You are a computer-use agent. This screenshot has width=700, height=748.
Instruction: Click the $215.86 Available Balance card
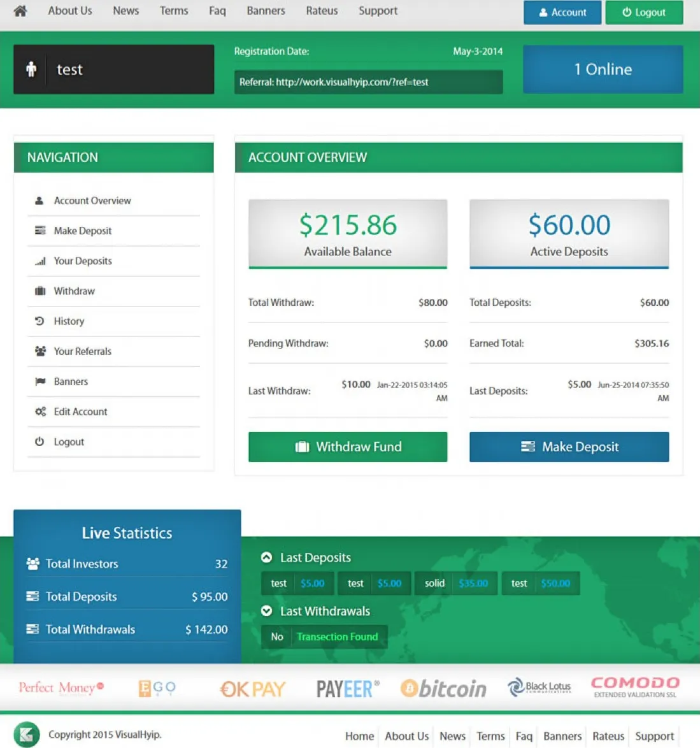(348, 234)
